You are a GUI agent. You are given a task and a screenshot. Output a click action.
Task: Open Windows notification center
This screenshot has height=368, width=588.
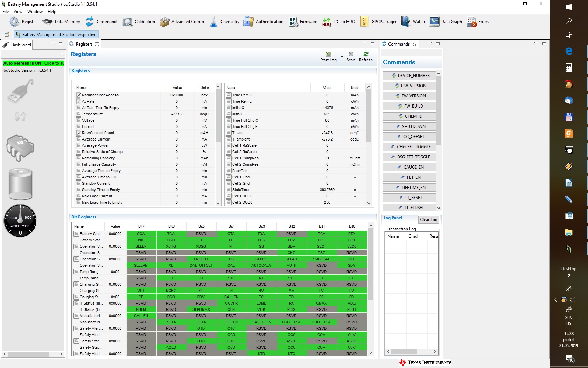[569, 358]
